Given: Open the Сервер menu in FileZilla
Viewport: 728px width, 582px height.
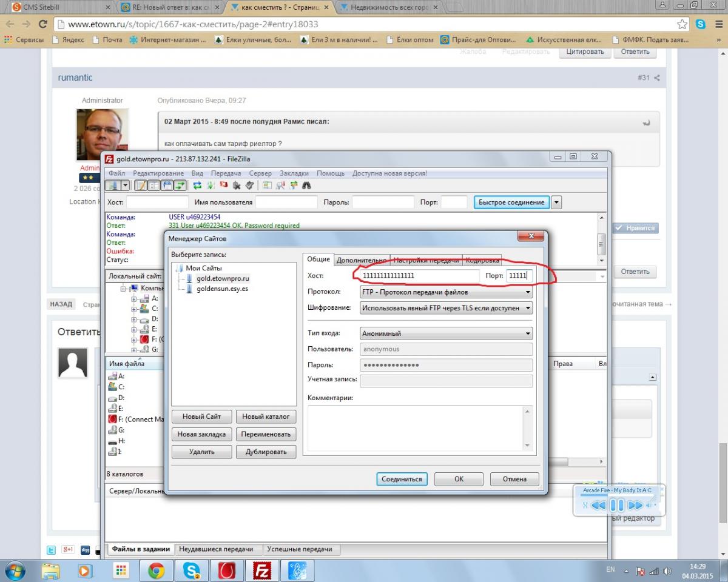Looking at the screenshot, I should (260, 173).
